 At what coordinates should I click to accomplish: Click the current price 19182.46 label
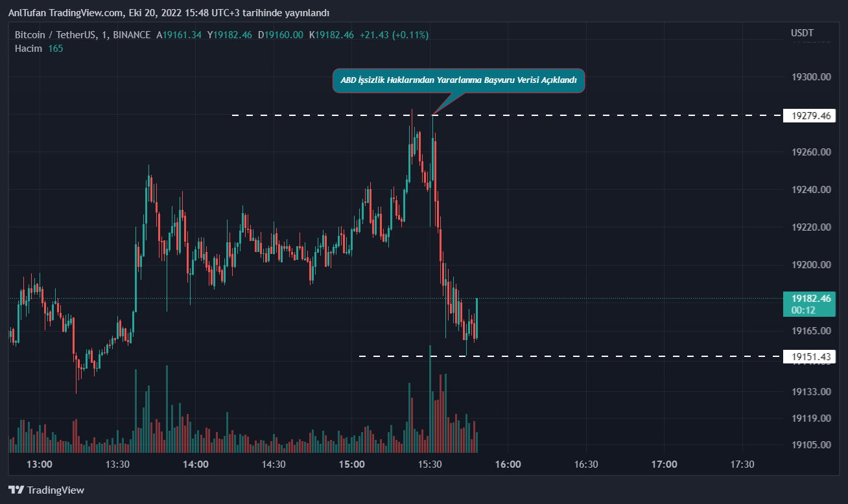click(810, 299)
